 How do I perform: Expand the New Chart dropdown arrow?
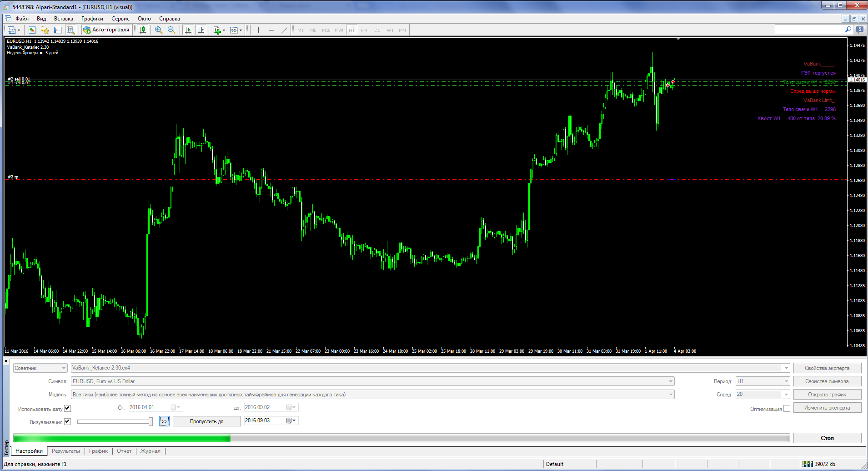point(19,30)
